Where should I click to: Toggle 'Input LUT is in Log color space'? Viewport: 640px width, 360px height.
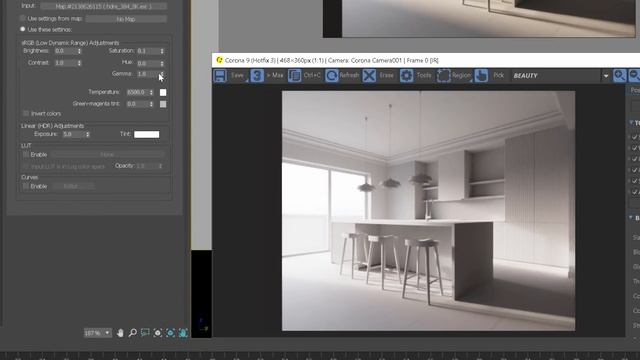point(26,167)
